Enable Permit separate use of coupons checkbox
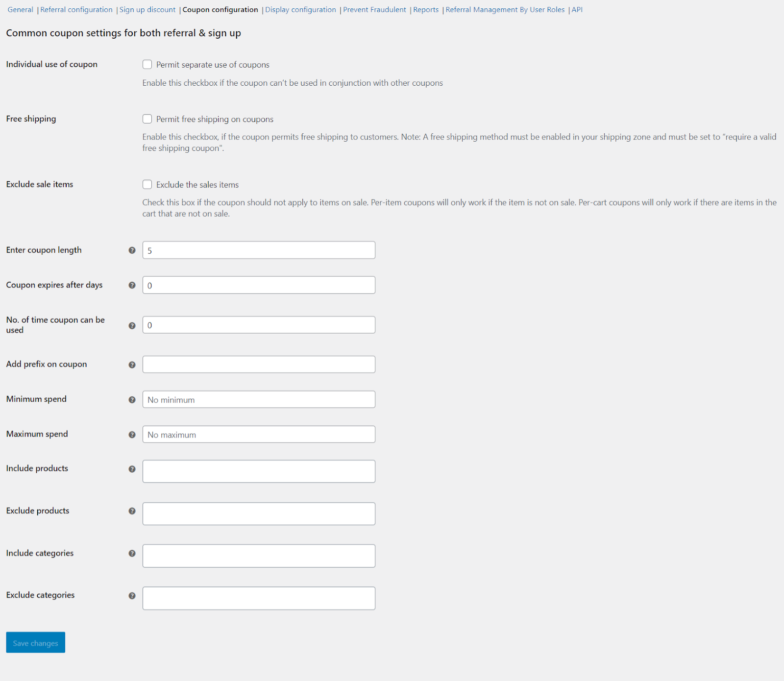 click(147, 64)
